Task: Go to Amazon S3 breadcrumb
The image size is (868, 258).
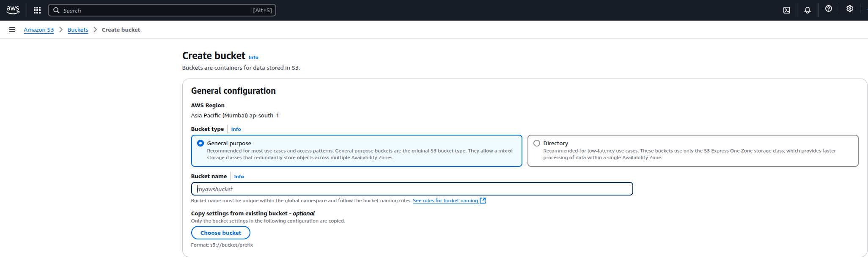Action: click(x=39, y=30)
